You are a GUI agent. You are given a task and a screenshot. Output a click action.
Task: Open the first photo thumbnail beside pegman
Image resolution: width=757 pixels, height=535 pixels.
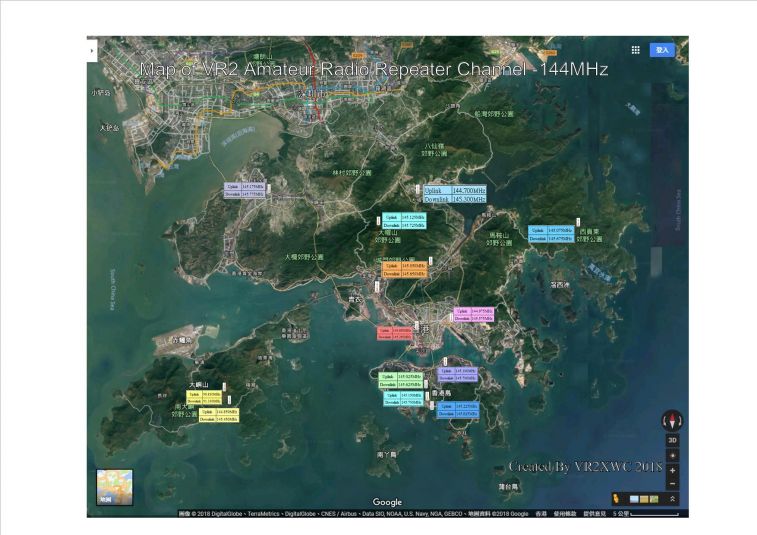(632, 498)
